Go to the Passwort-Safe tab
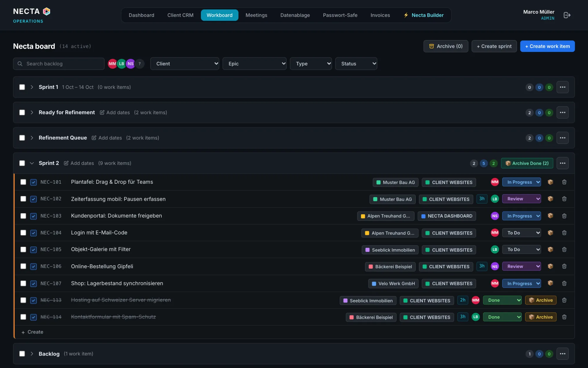 (340, 15)
